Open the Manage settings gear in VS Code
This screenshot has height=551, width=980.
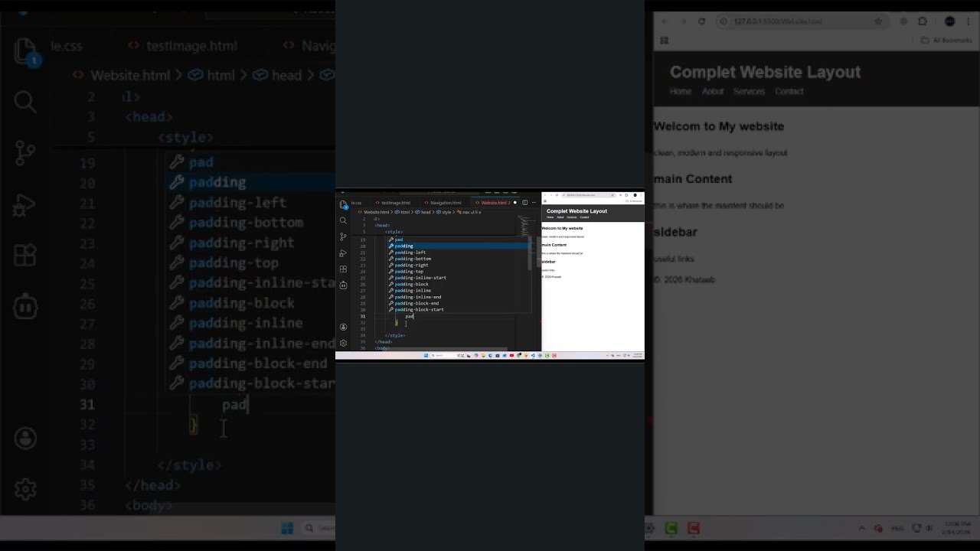[343, 343]
